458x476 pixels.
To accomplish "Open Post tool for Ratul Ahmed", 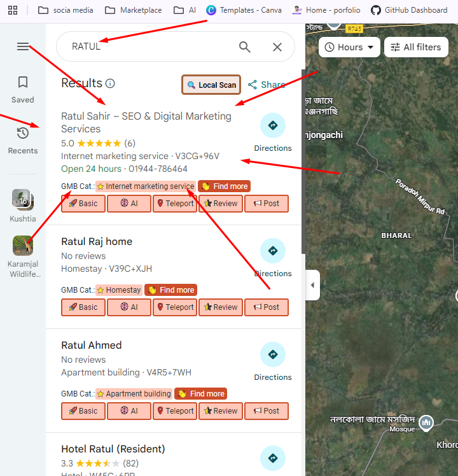I will [x=267, y=411].
